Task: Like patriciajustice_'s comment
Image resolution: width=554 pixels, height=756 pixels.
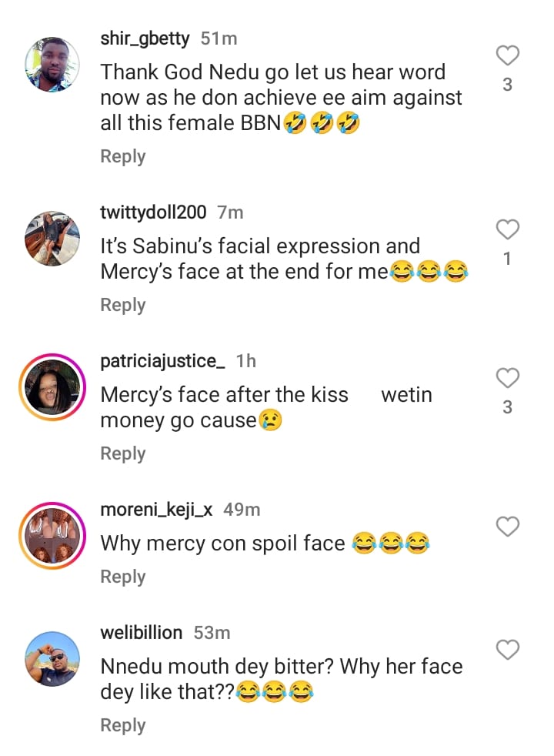Action: pos(507,378)
